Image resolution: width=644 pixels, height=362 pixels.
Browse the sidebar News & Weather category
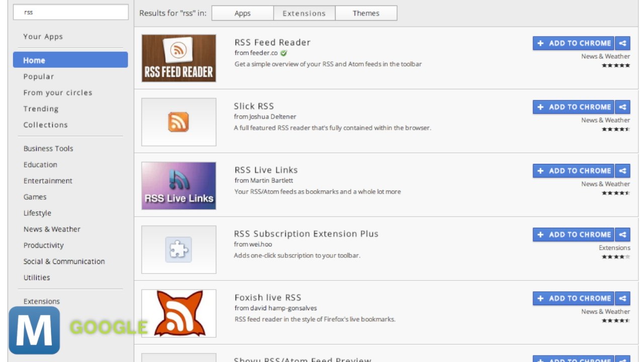coord(52,229)
